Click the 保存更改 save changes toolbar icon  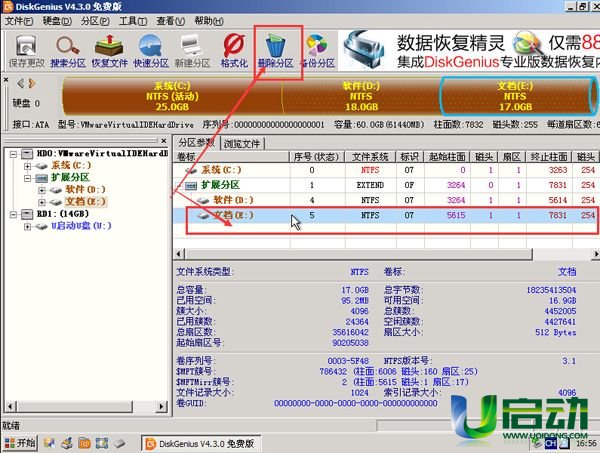(x=26, y=51)
